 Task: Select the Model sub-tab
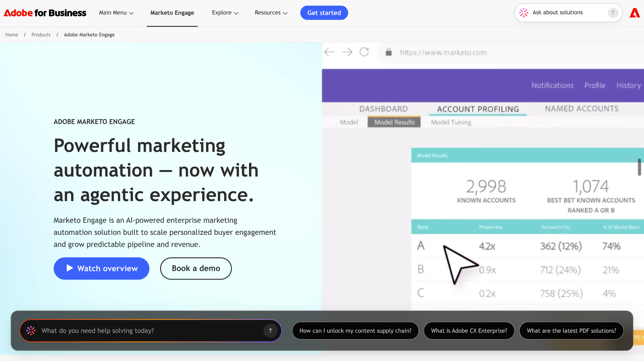pyautogui.click(x=349, y=122)
